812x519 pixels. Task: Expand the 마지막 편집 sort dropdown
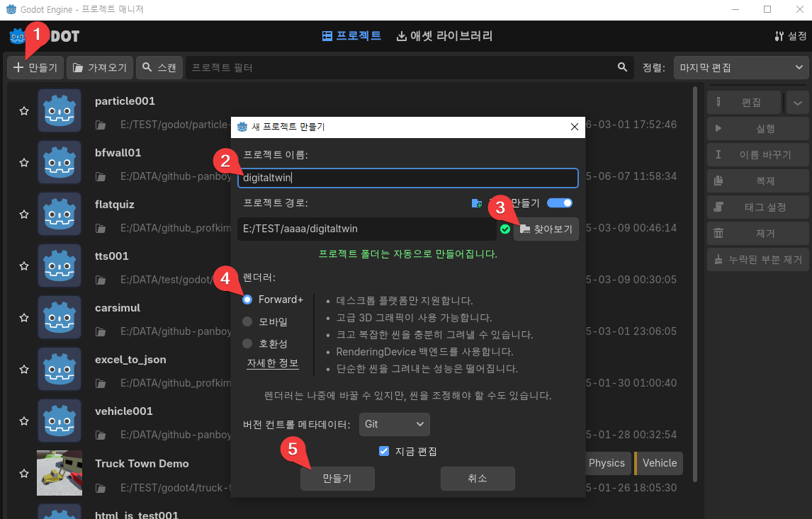[740, 67]
